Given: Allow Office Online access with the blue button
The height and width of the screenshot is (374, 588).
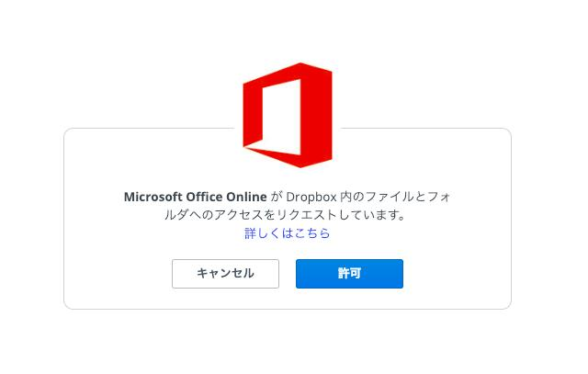Looking at the screenshot, I should pos(349,274).
